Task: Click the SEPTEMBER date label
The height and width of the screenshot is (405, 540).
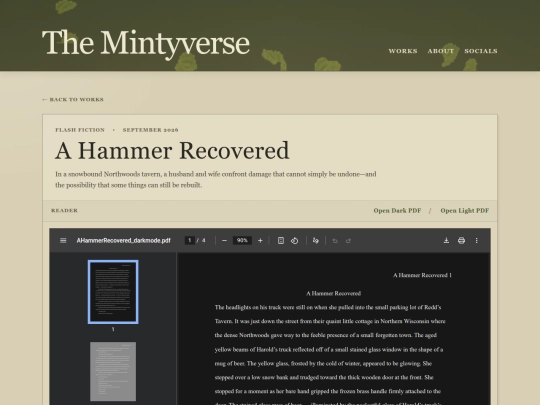Action: (150, 130)
